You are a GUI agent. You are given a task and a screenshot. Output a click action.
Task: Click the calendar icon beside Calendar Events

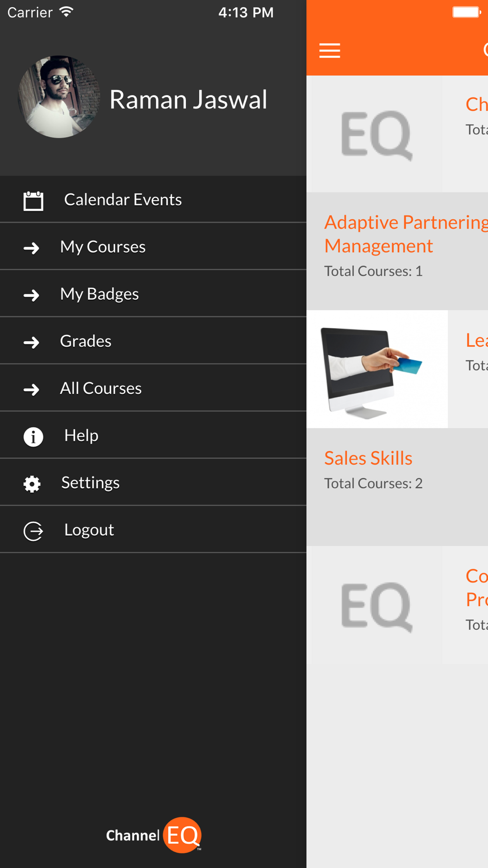(33, 201)
